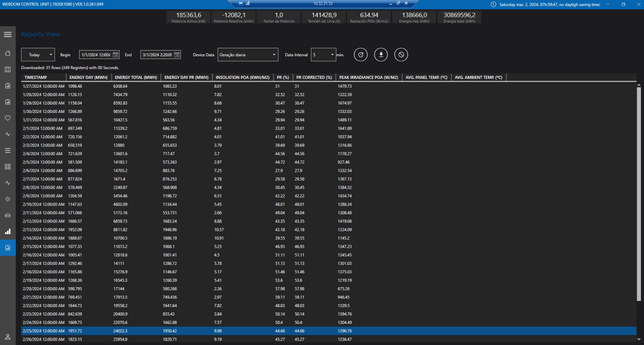
Task: Sort by AVG. AMBIENT TEMP. column header
Action: coord(479,77)
